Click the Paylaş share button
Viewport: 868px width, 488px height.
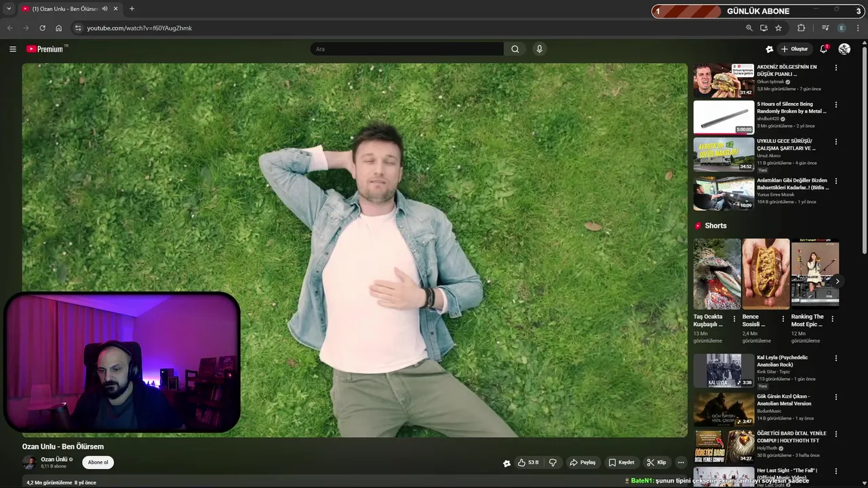tap(583, 462)
